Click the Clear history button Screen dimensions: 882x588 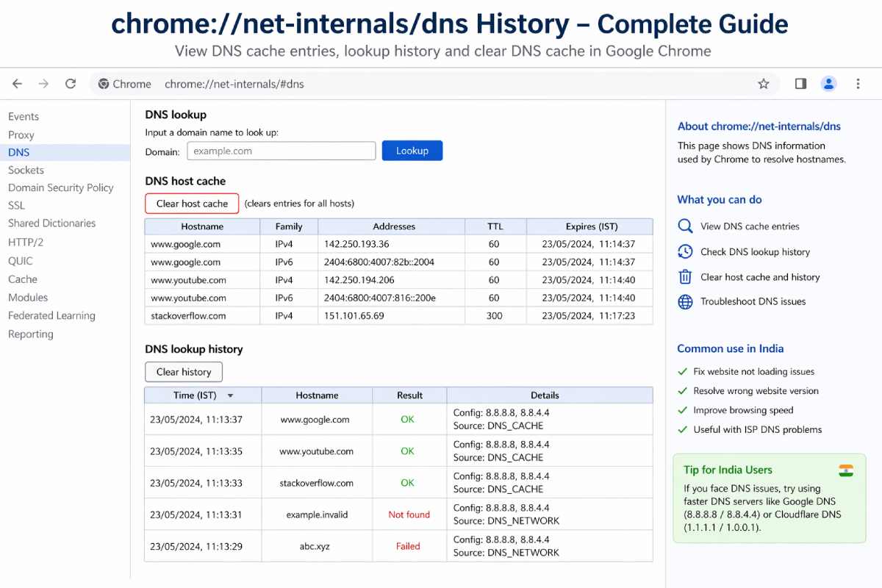[184, 372]
